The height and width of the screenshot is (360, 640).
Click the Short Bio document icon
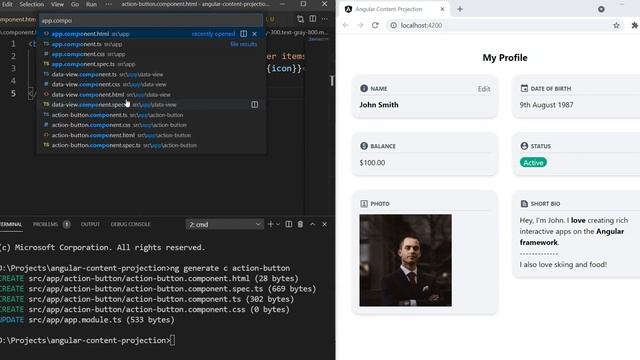524,203
